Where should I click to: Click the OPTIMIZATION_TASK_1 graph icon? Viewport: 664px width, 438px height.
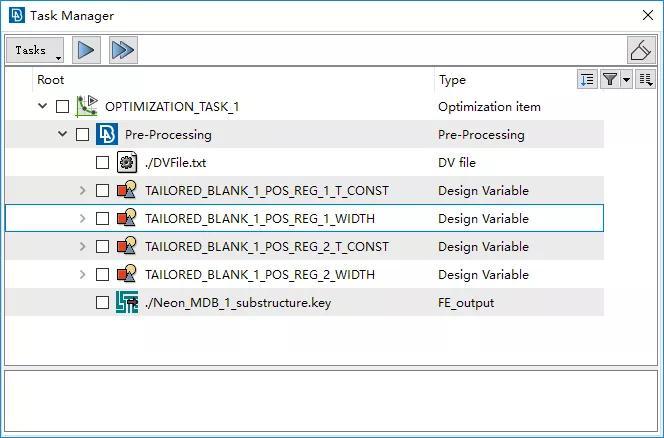pos(87,106)
